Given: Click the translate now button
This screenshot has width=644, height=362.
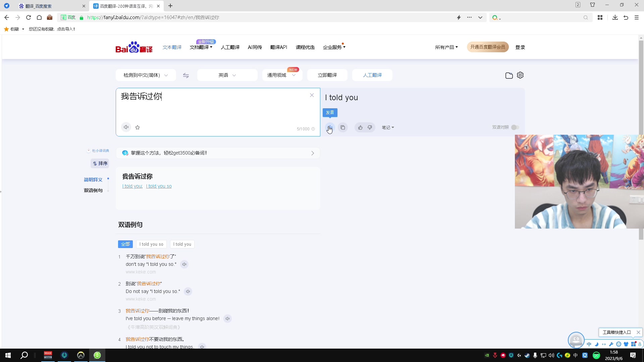Looking at the screenshot, I should coord(327,75).
